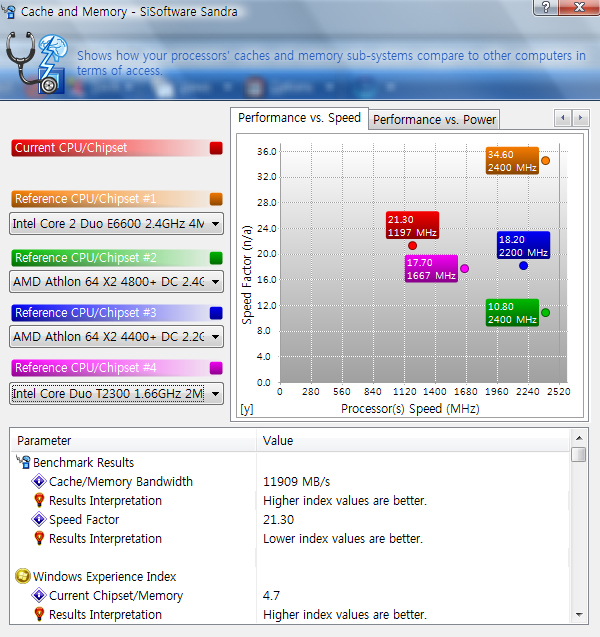Click the orange 34.60 2400 MHz data label
This screenshot has height=637, width=600.
pos(512,161)
